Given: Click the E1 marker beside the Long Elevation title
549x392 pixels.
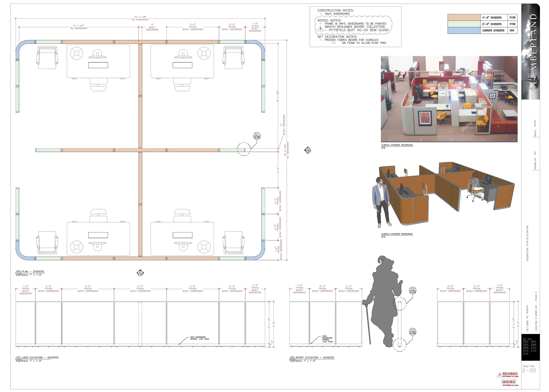Looking at the screenshot, I should point(18,359).
